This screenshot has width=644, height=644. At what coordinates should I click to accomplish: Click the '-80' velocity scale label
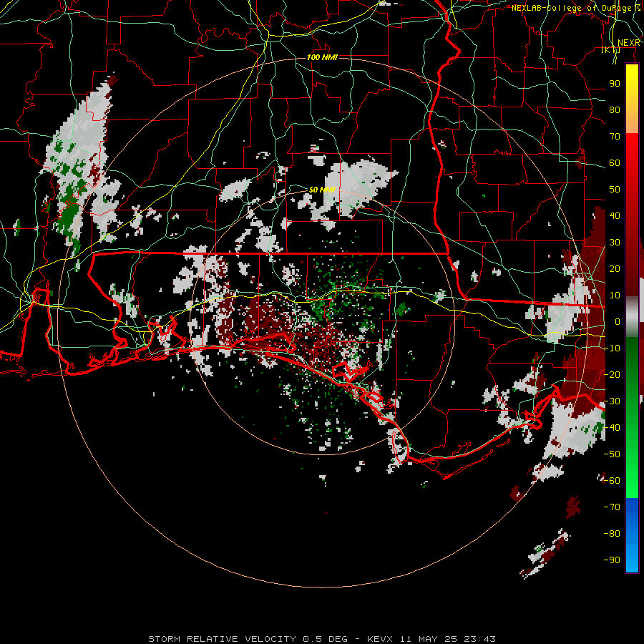click(612, 534)
